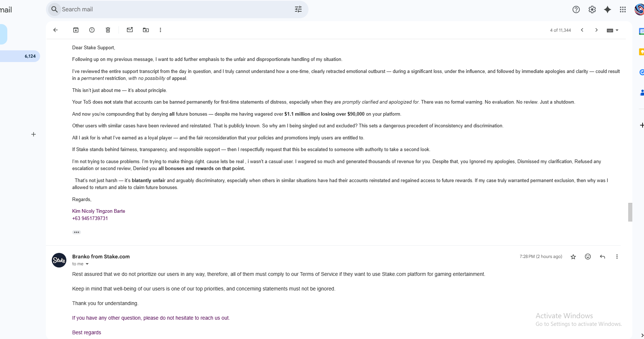Viewport: 644px width, 339px height.
Task: Click the message vertical scrollbar thumb
Action: coord(630,212)
